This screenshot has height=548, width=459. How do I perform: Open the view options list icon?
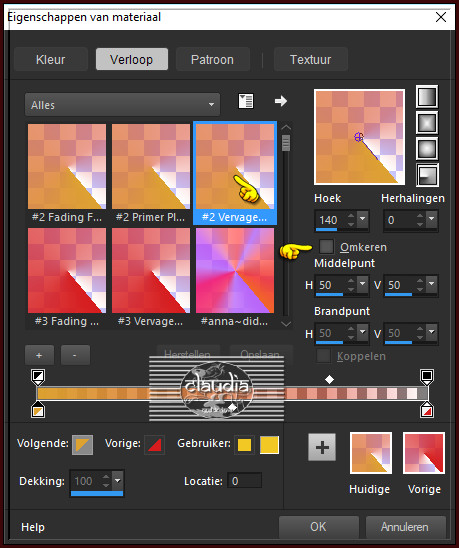246,101
